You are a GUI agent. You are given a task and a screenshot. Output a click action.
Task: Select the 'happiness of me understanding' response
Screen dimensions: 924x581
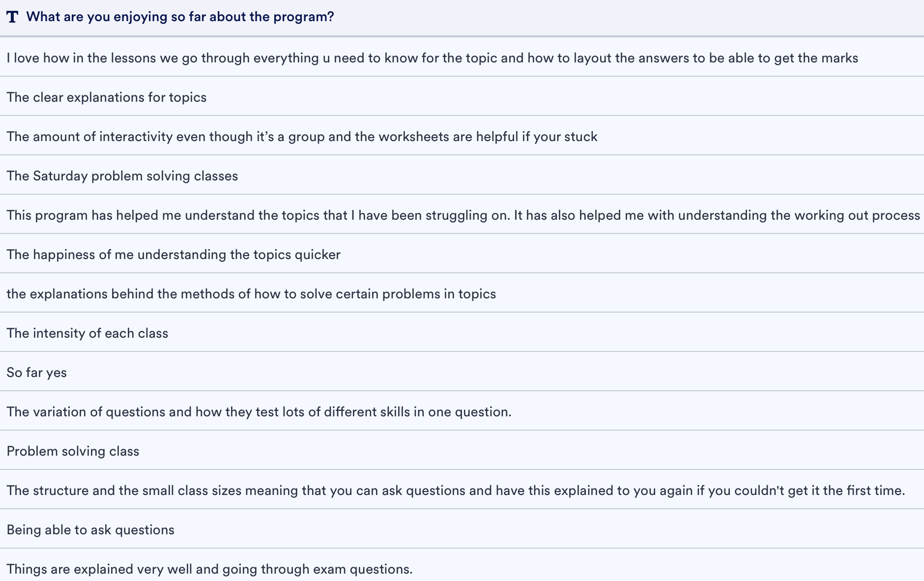pos(173,255)
